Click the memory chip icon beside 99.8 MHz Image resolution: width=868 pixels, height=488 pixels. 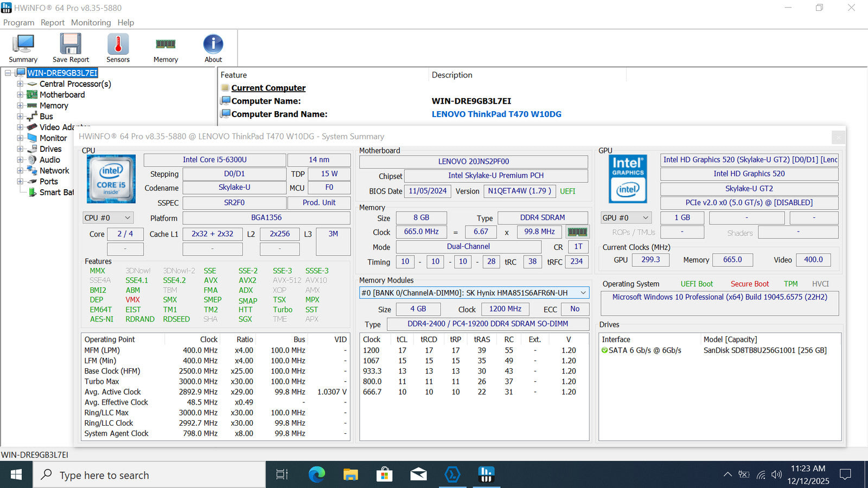pyautogui.click(x=577, y=232)
